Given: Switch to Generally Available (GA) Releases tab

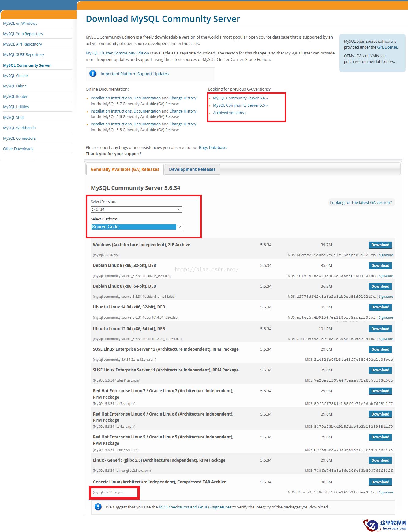Looking at the screenshot, I should pos(125,169).
